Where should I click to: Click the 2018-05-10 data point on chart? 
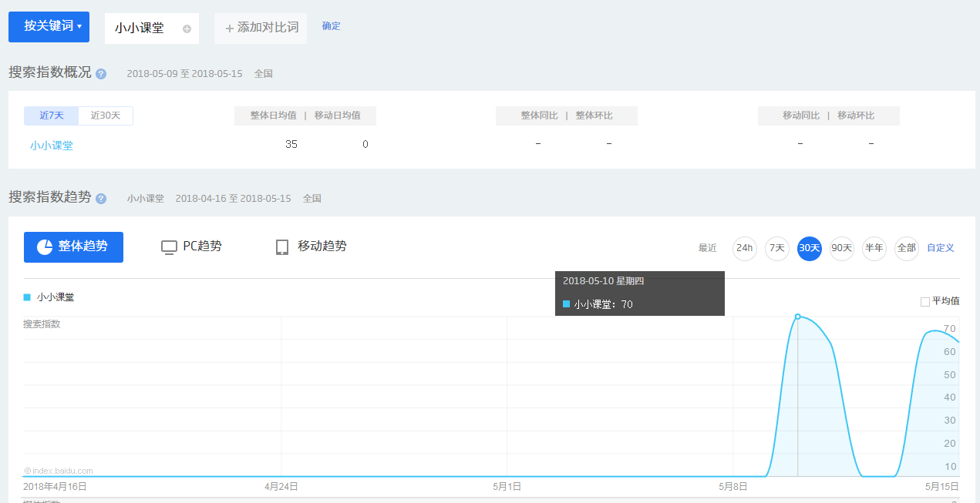(797, 317)
